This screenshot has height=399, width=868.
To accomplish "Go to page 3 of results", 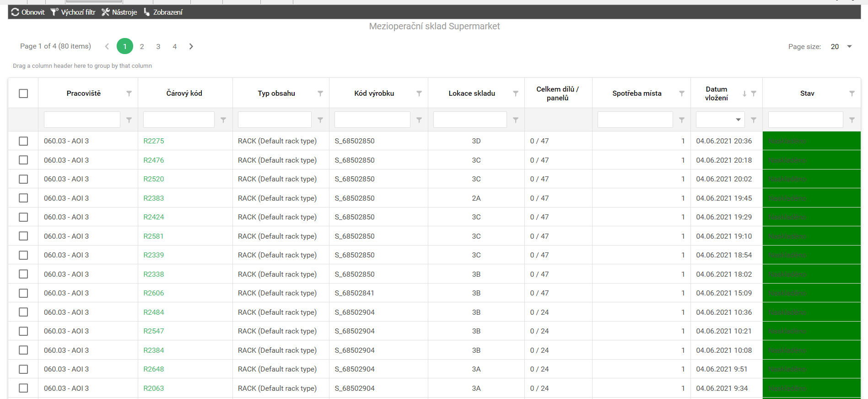I will (x=158, y=46).
